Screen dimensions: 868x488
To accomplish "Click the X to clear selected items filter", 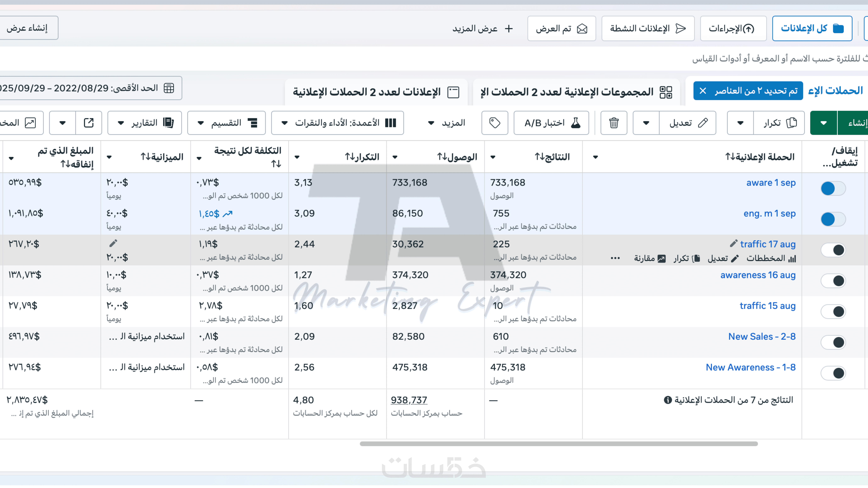I will pyautogui.click(x=703, y=91).
